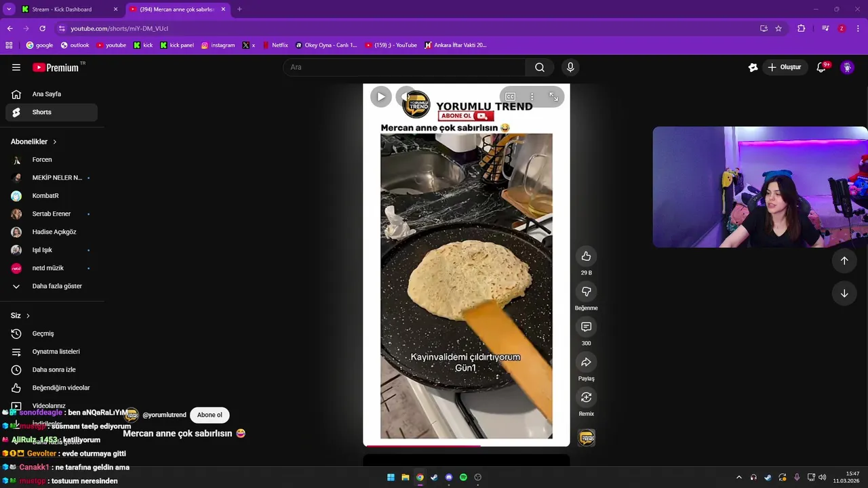Click the Oluştur create button
Image resolution: width=868 pixels, height=488 pixels.
[784, 67]
